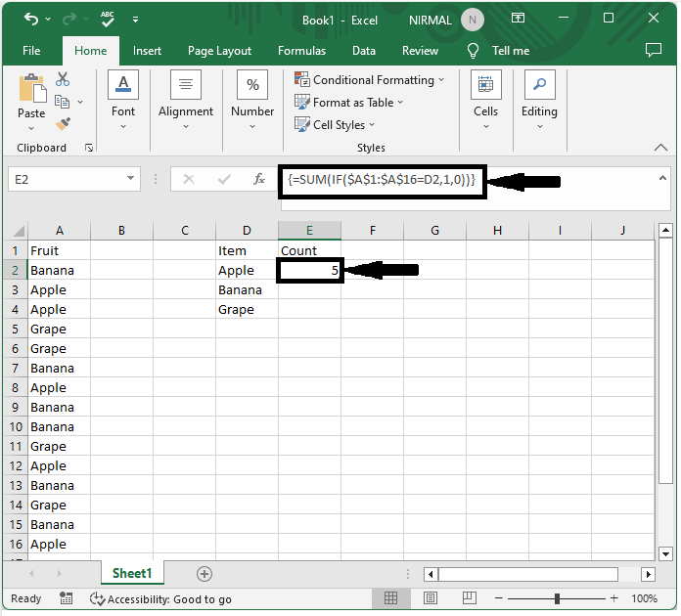Open the File tab
The width and height of the screenshot is (681, 616).
31,51
